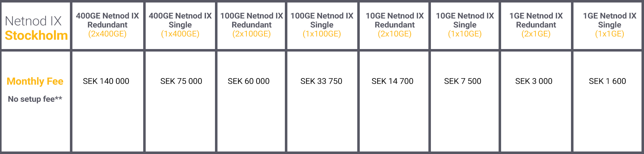Click the 1GE Netnod IX Single header
This screenshot has height=154, width=644.
(609, 25)
